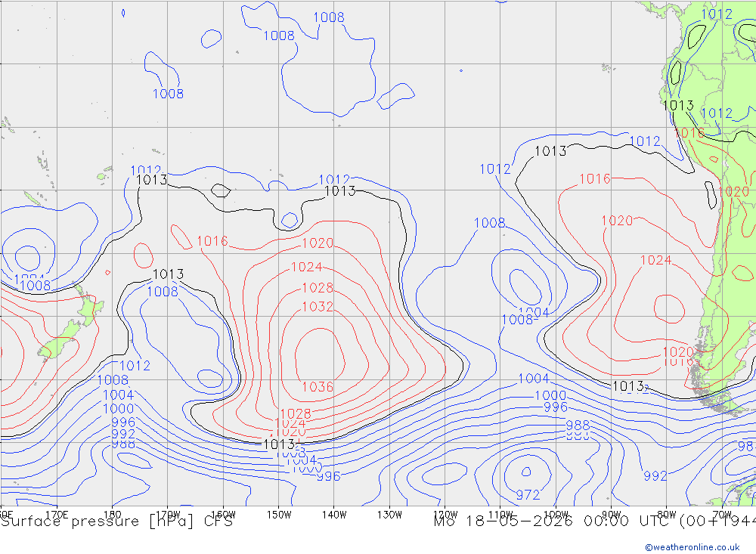Click the 1000 label directly above 996 near 100W

550,396
